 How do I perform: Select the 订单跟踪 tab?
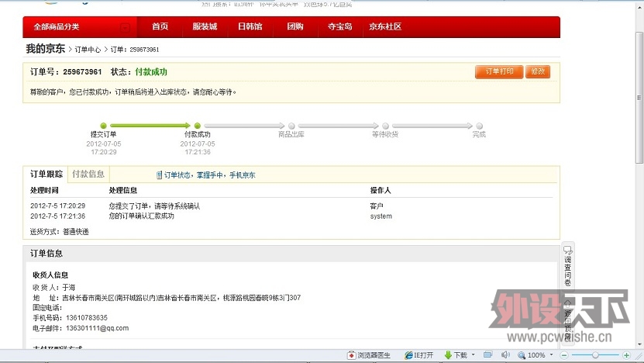(46, 174)
